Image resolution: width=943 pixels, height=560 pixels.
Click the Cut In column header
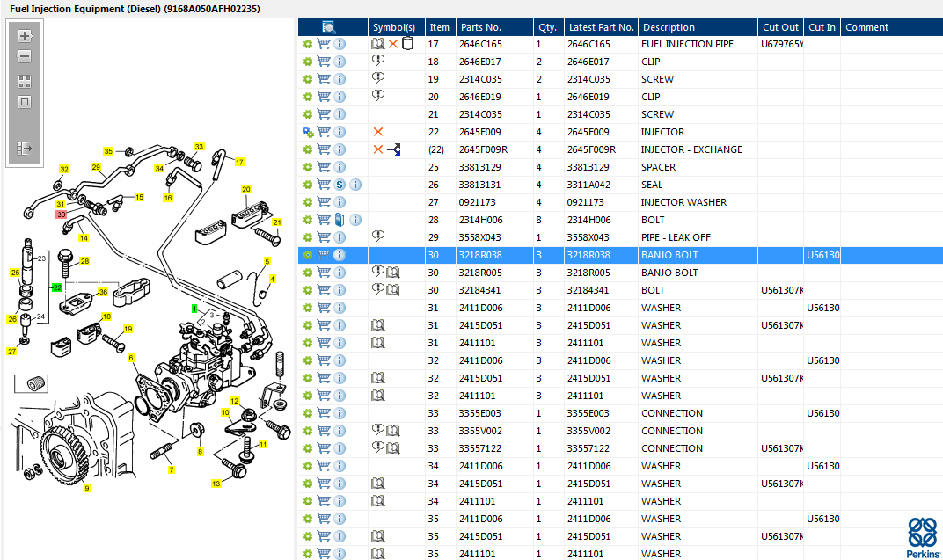point(822,27)
